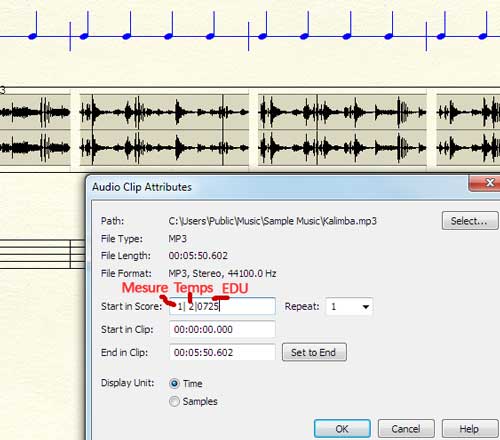Click the 'Start in Score:' label
This screenshot has height=440, width=500.
[131, 306]
